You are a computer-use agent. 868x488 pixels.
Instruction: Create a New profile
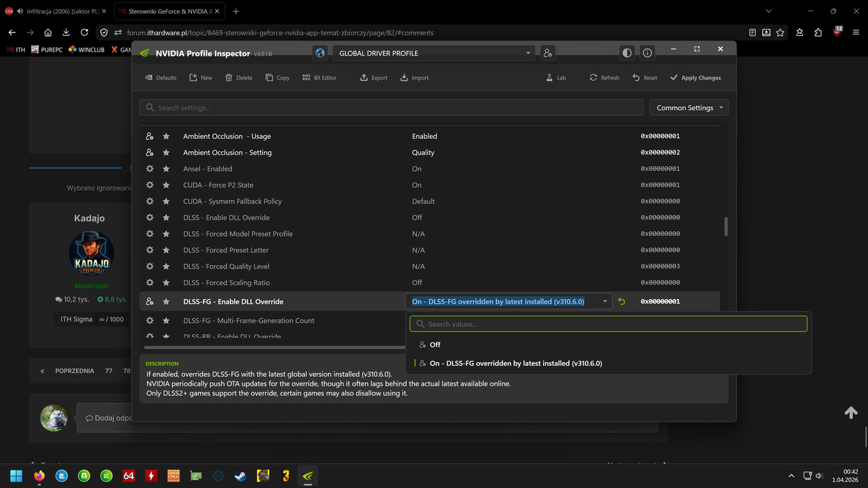(201, 78)
